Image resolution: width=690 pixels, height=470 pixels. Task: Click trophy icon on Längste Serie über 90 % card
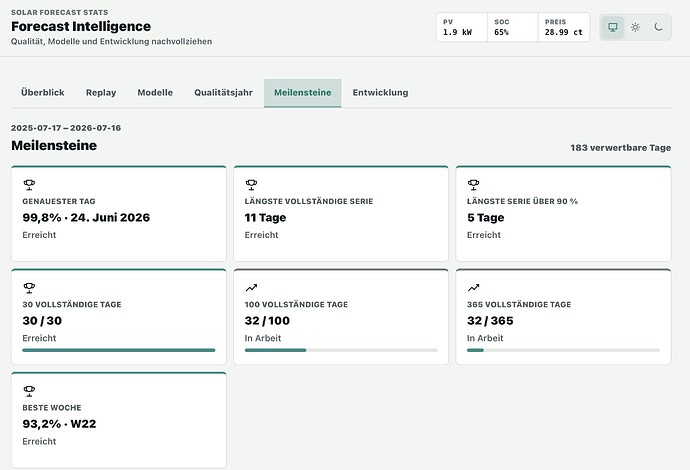473,184
